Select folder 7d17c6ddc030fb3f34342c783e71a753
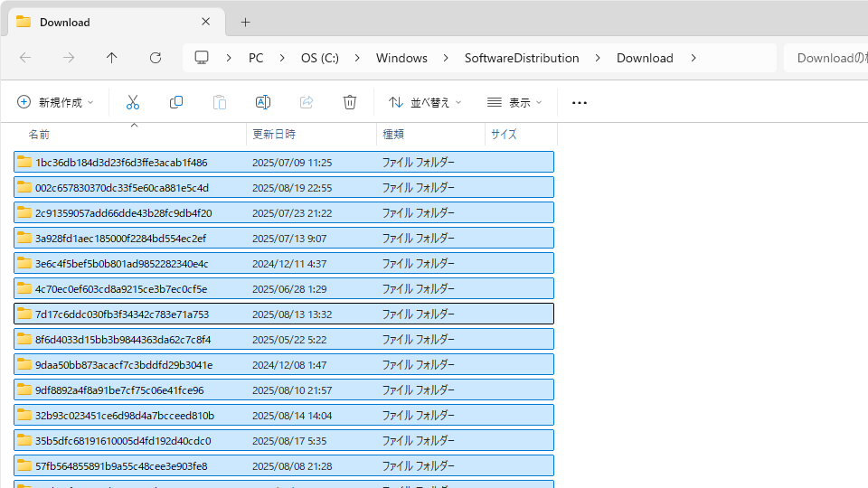The height and width of the screenshot is (488, 868). [284, 314]
